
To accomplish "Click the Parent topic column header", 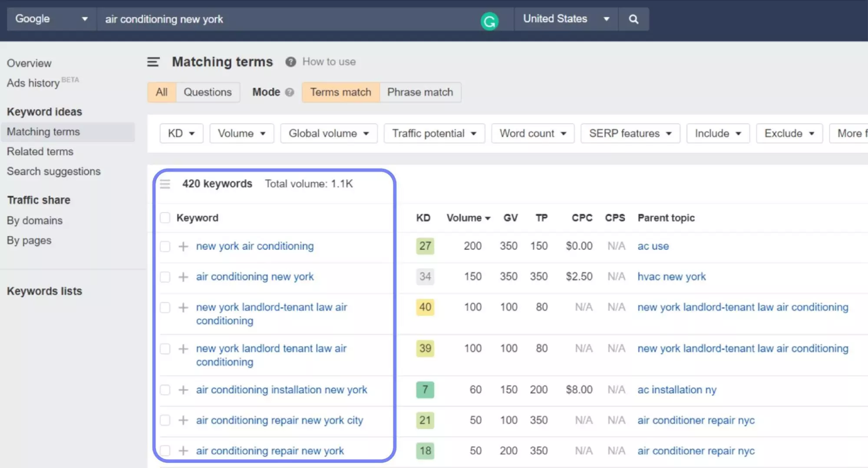I will pos(666,218).
